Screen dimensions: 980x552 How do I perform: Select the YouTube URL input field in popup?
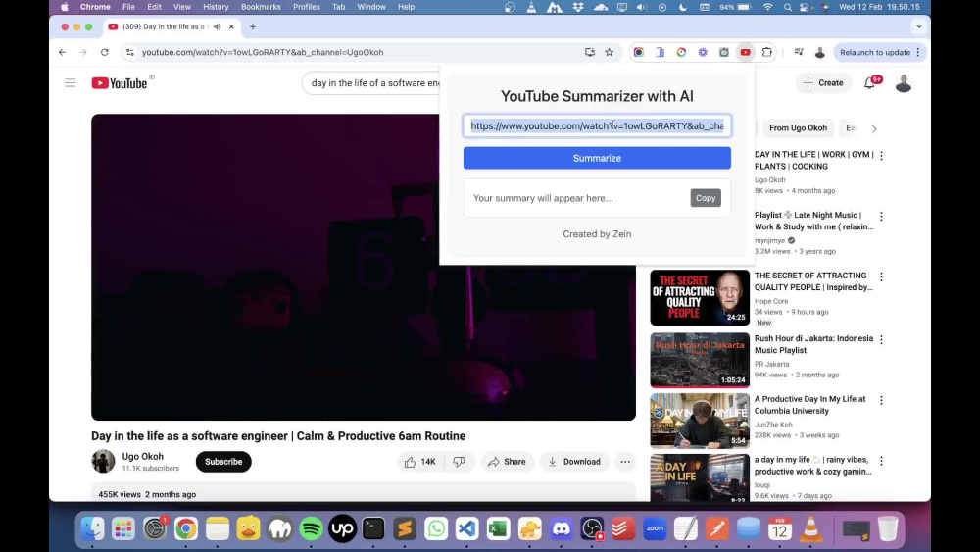click(x=597, y=126)
